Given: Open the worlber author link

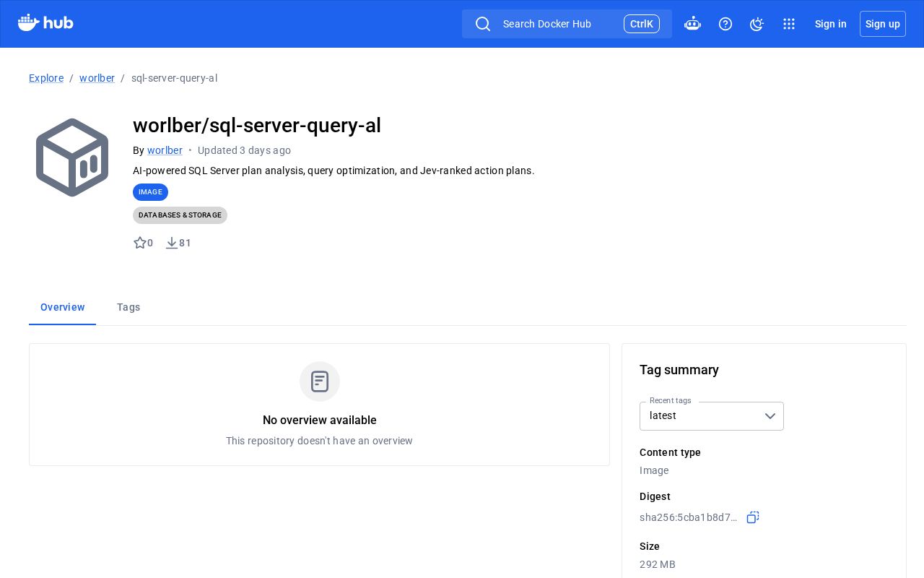Looking at the screenshot, I should tap(165, 150).
